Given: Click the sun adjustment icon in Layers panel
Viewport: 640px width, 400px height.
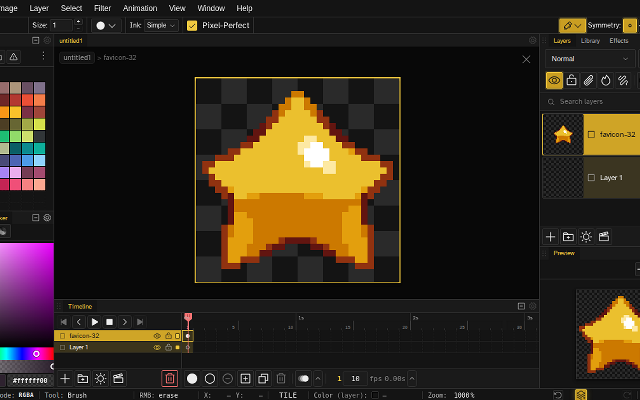Looking at the screenshot, I should [586, 237].
